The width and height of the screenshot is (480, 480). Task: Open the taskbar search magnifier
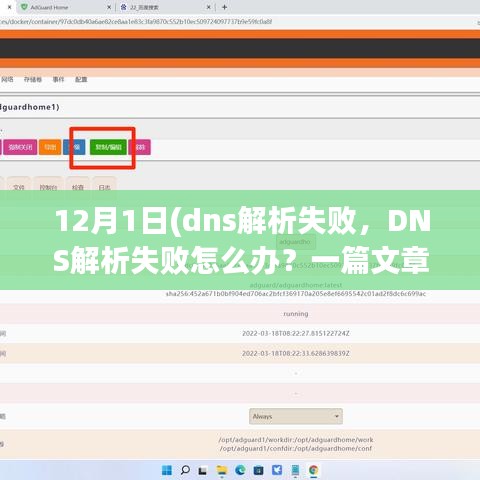pyautogui.click(x=185, y=470)
